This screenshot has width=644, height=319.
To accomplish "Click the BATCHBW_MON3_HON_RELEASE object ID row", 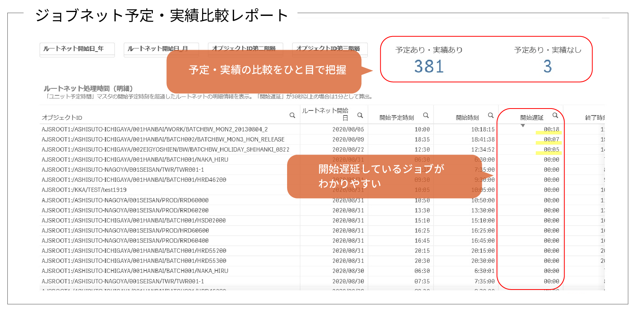I will pos(163,140).
